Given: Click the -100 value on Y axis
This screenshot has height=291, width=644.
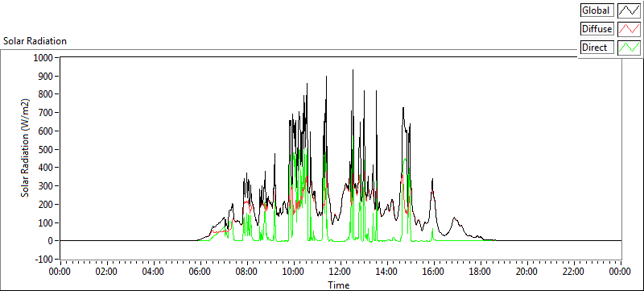Looking at the screenshot, I should [x=43, y=260].
